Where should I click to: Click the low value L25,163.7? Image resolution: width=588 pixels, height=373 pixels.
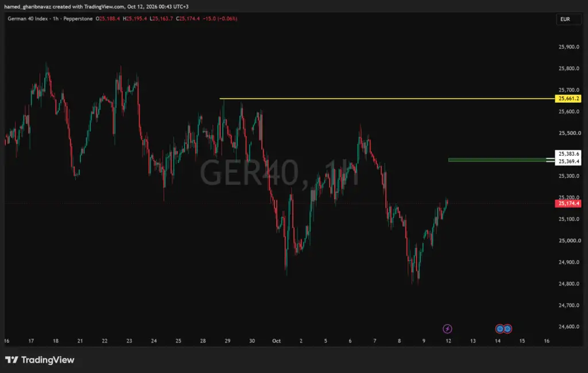coord(161,19)
